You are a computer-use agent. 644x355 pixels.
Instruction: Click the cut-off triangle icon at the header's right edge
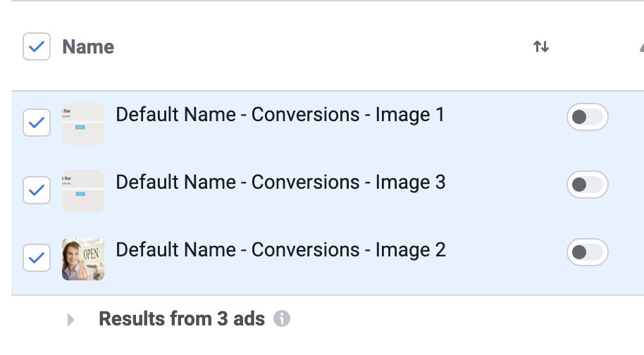pyautogui.click(x=642, y=47)
